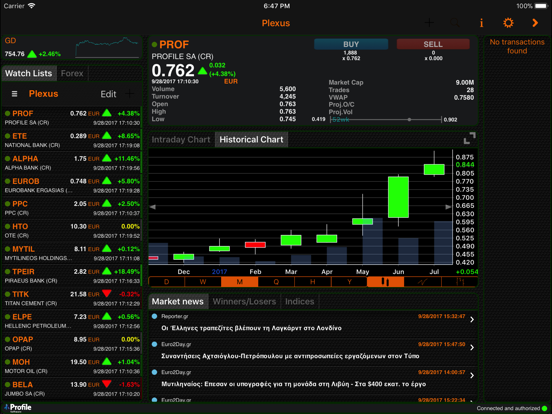The width and height of the screenshot is (552, 414).
Task: Expand chart to full screen
Action: tap(469, 138)
